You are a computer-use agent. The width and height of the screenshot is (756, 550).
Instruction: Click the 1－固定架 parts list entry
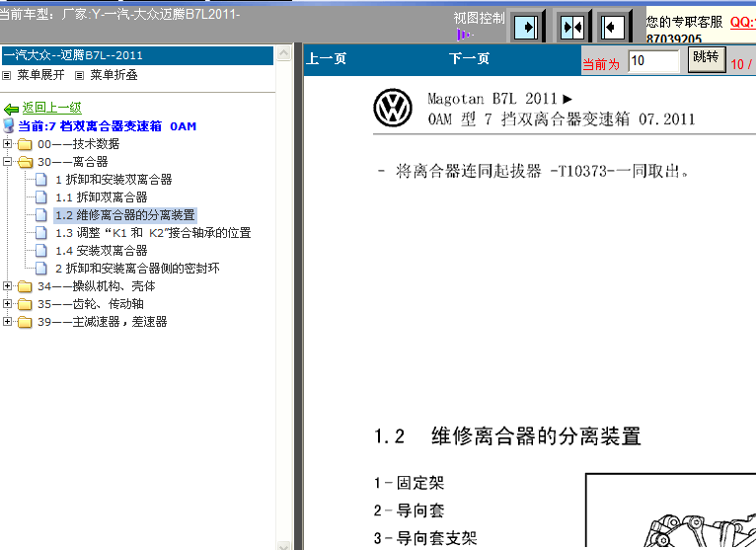pos(409,483)
